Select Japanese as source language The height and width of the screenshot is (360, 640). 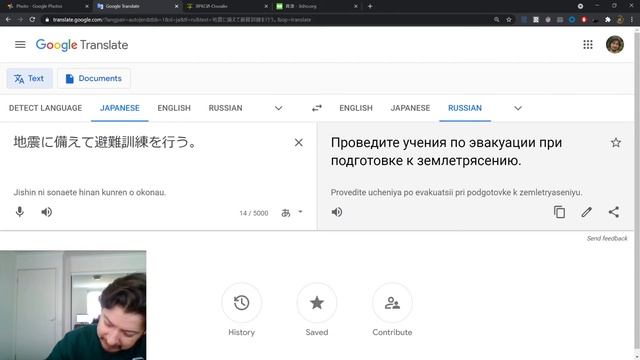tap(120, 108)
